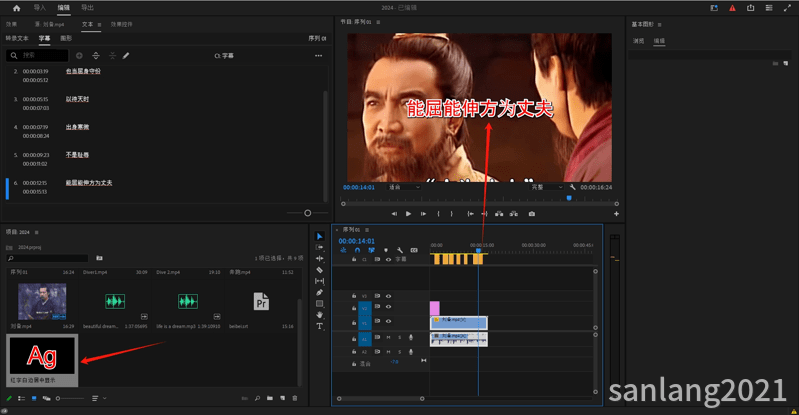Open the 完整 playback resolution dropdown
This screenshot has height=415, width=799.
click(x=547, y=187)
